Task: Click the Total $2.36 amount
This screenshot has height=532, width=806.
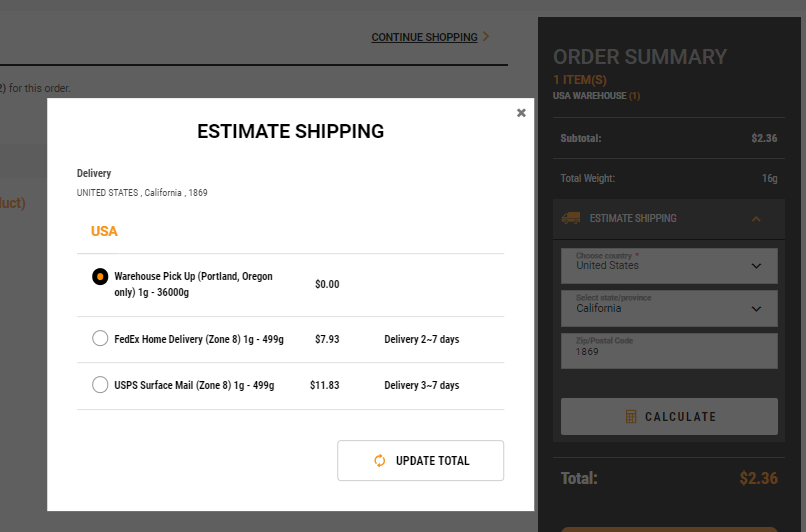Action: click(x=758, y=478)
